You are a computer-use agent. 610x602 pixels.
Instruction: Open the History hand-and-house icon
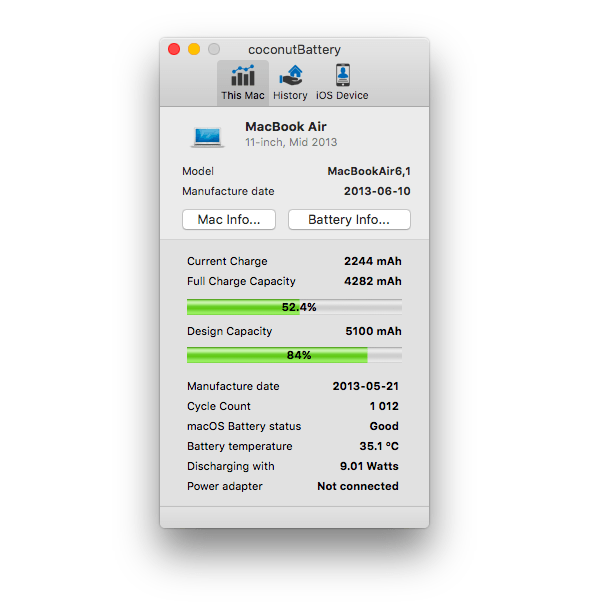291,75
